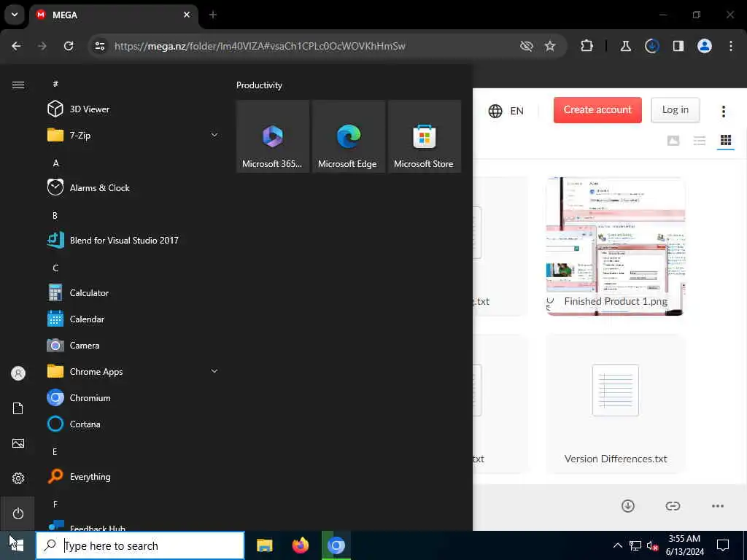
Task: Open File Explorer from the taskbar
Action: click(264, 545)
